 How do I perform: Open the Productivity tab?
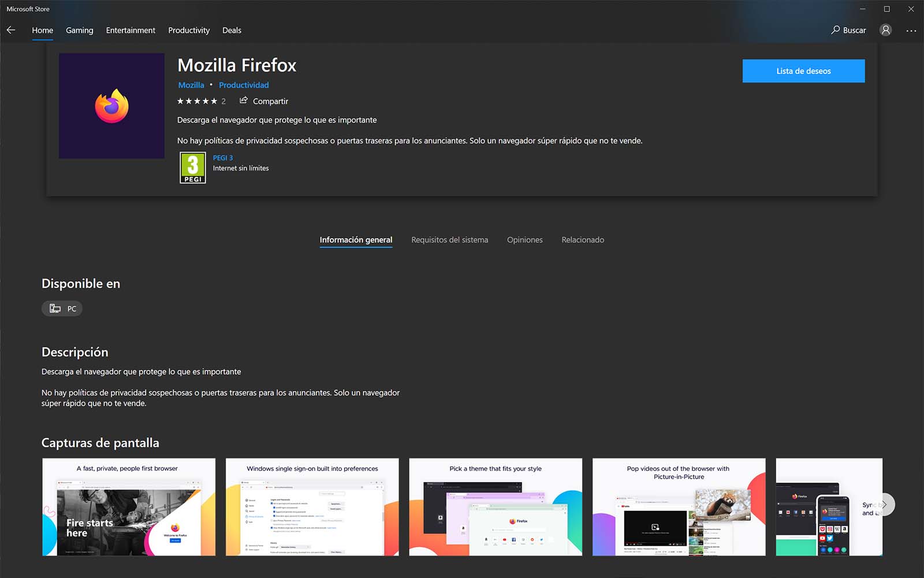point(189,30)
